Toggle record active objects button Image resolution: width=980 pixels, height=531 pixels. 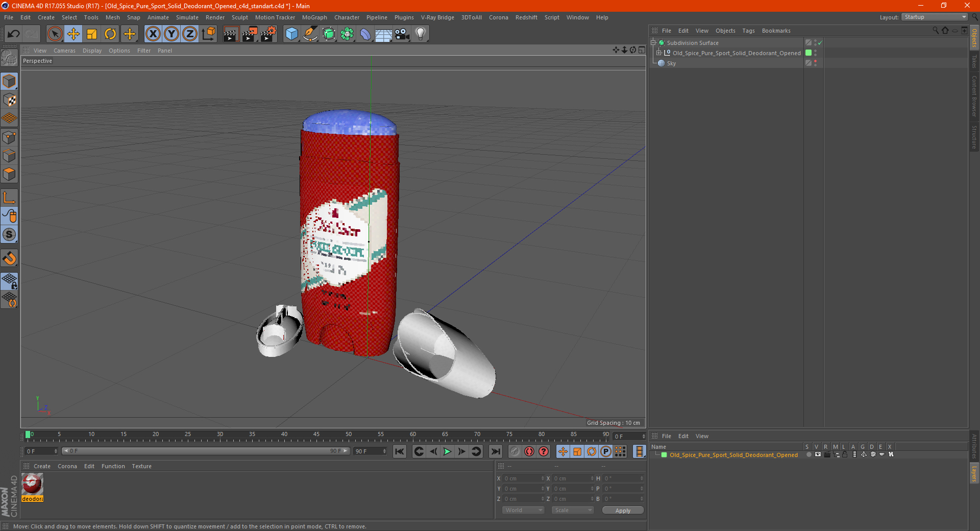point(515,451)
